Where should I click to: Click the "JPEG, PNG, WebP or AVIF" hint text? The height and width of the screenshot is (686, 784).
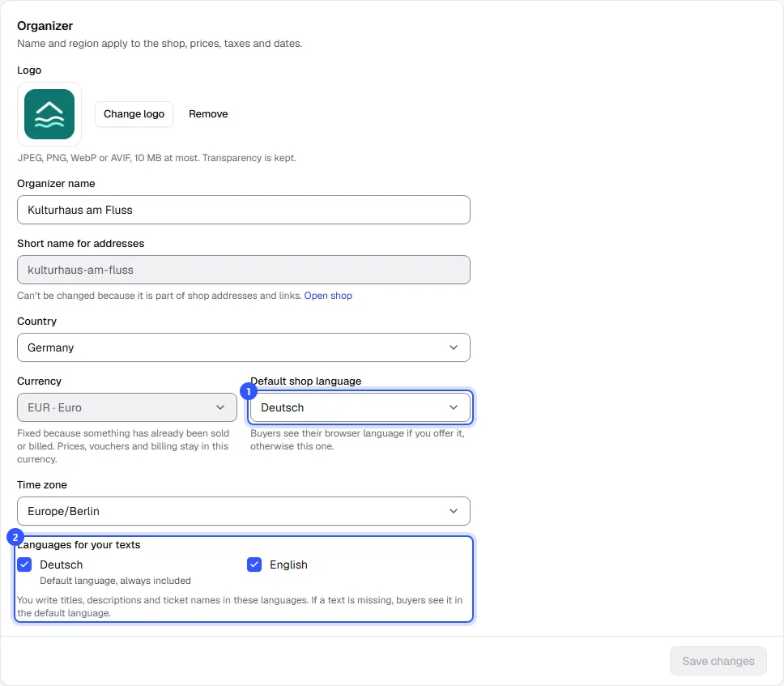[x=157, y=158]
